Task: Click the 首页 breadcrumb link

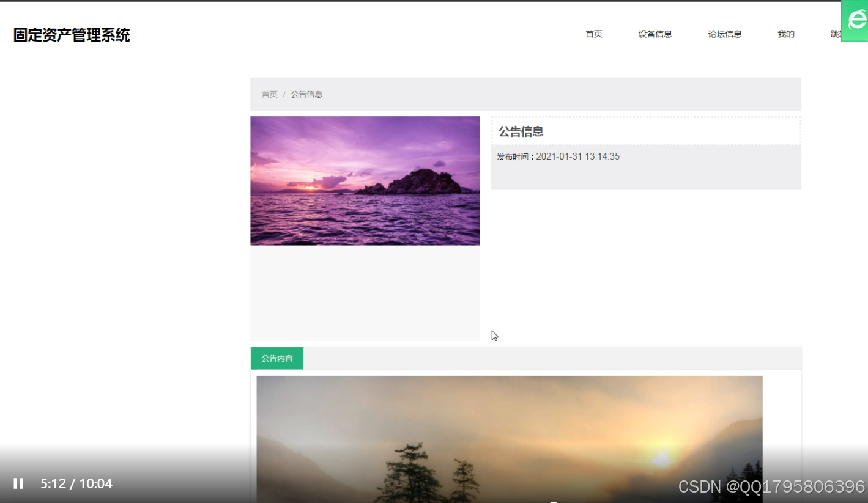Action: [269, 94]
